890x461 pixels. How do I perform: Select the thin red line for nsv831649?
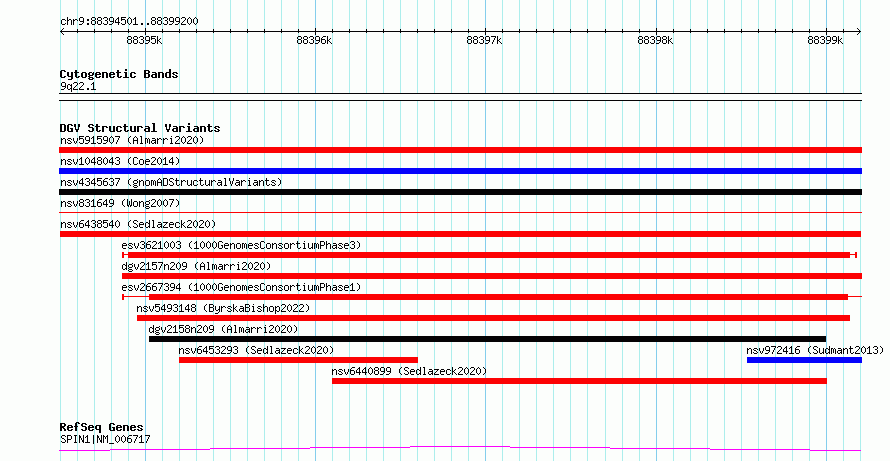(460, 212)
